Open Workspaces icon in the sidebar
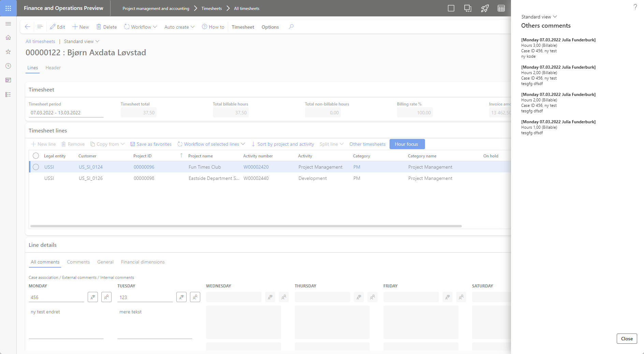This screenshot has width=644, height=354. tap(8, 80)
